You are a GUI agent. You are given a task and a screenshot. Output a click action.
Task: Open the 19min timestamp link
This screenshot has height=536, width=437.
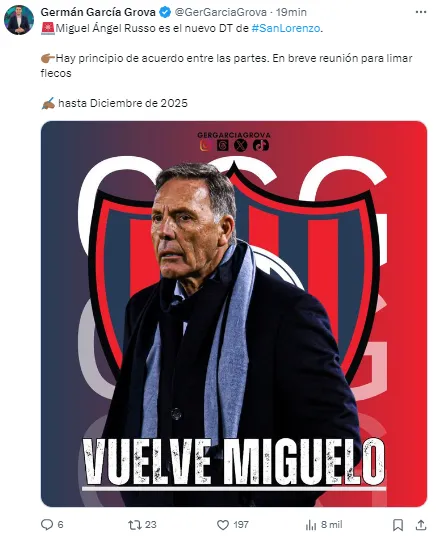click(291, 12)
